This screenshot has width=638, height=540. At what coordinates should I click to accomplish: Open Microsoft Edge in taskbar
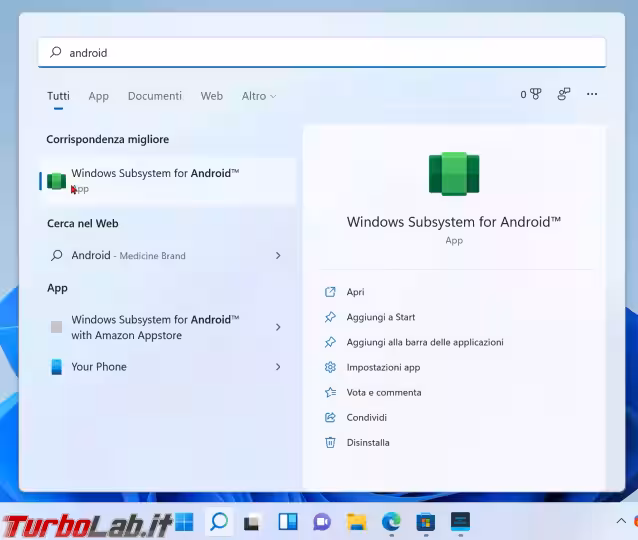click(391, 522)
